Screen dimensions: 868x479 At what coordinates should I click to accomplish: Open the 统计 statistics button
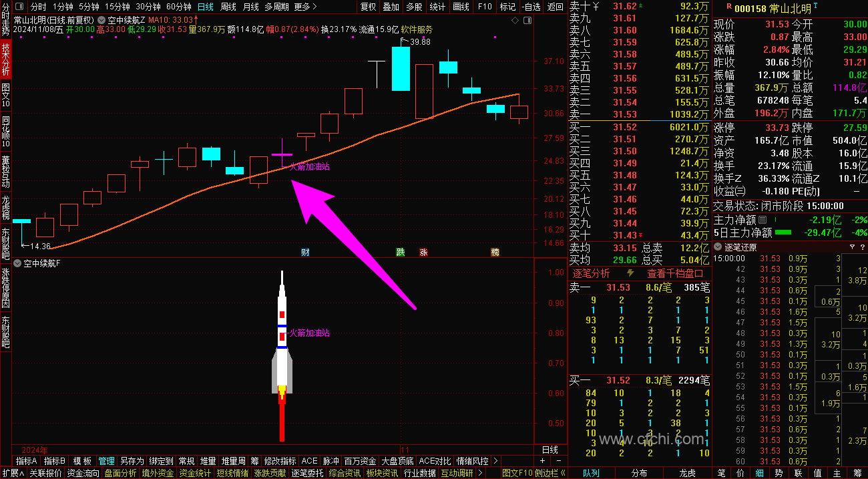point(437,7)
